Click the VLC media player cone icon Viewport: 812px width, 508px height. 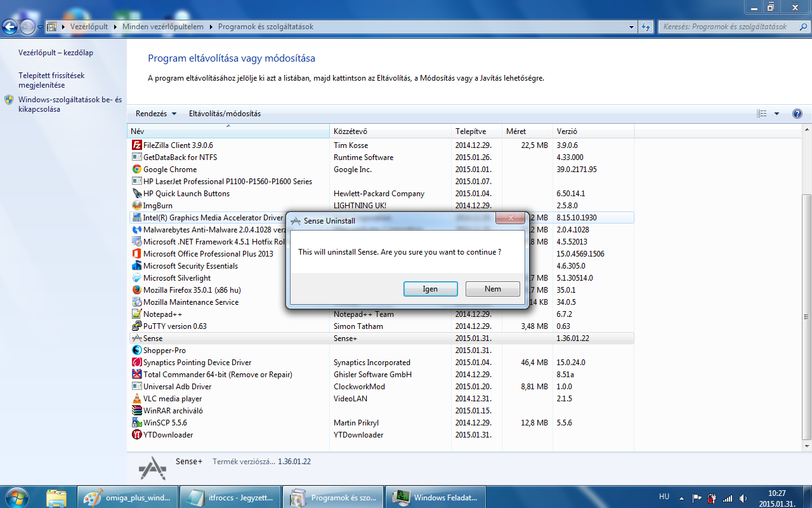coord(136,399)
